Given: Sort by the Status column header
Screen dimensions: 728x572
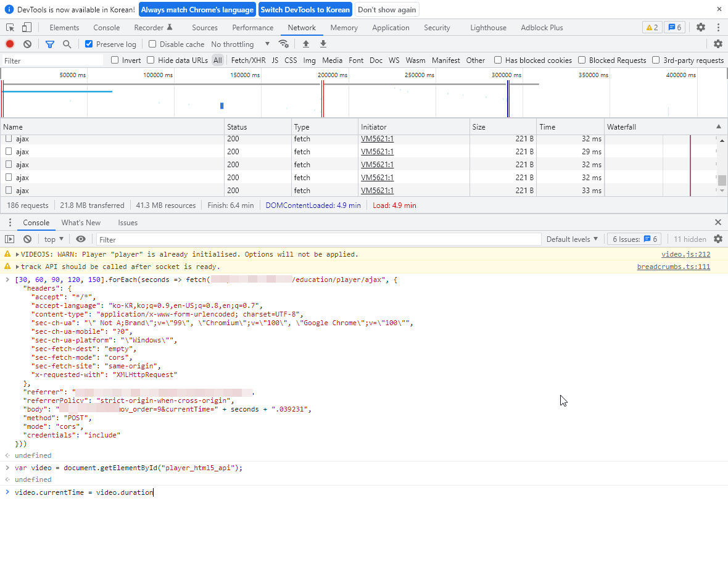Looking at the screenshot, I should pyautogui.click(x=258, y=126).
